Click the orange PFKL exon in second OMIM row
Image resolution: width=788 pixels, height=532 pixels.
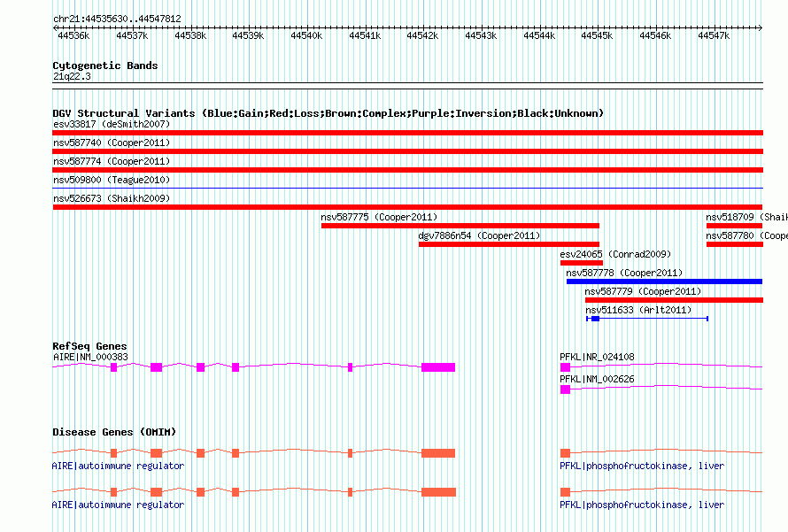[x=566, y=492]
